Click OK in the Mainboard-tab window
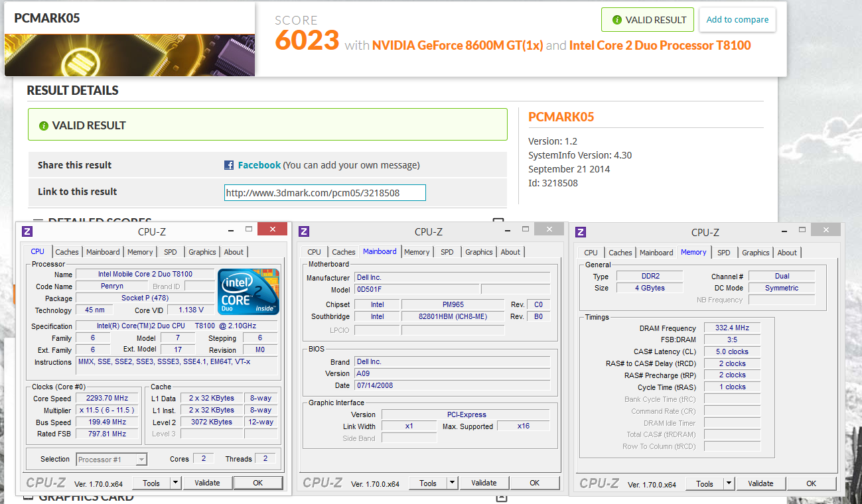 [535, 483]
